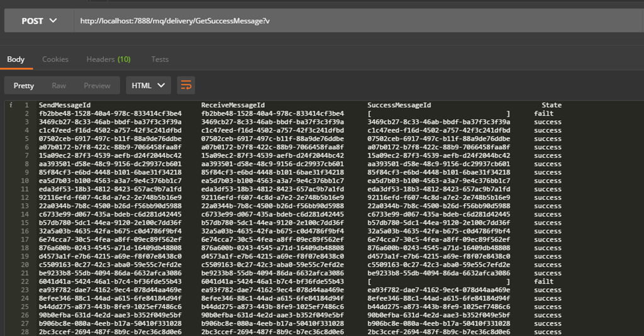
Task: Click the State column header text
Action: click(x=551, y=105)
